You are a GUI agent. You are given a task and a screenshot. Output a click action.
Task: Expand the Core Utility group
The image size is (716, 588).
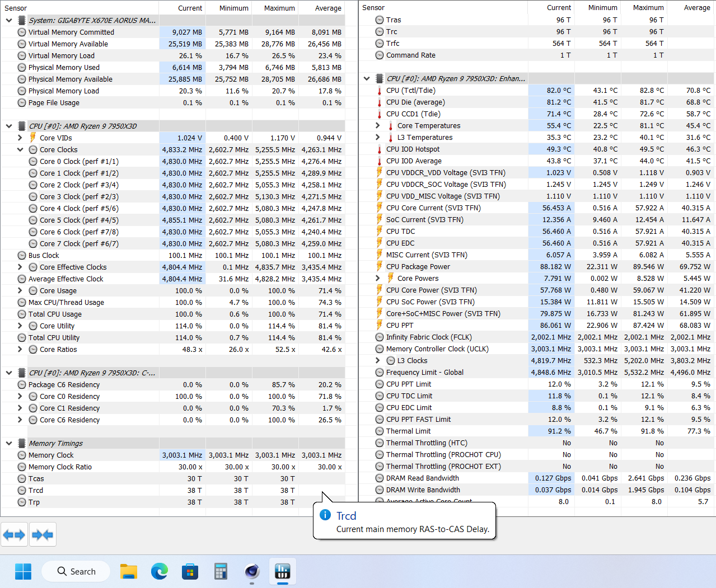click(20, 326)
